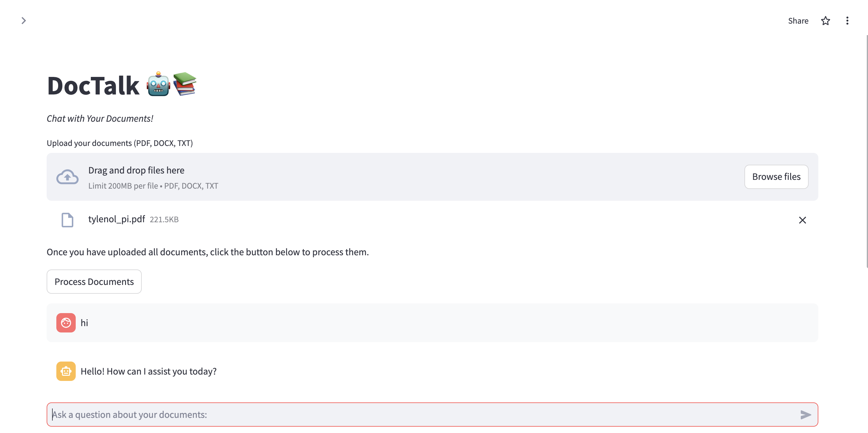Click the books emoji in the title
The image size is (868, 433).
pos(185,84)
